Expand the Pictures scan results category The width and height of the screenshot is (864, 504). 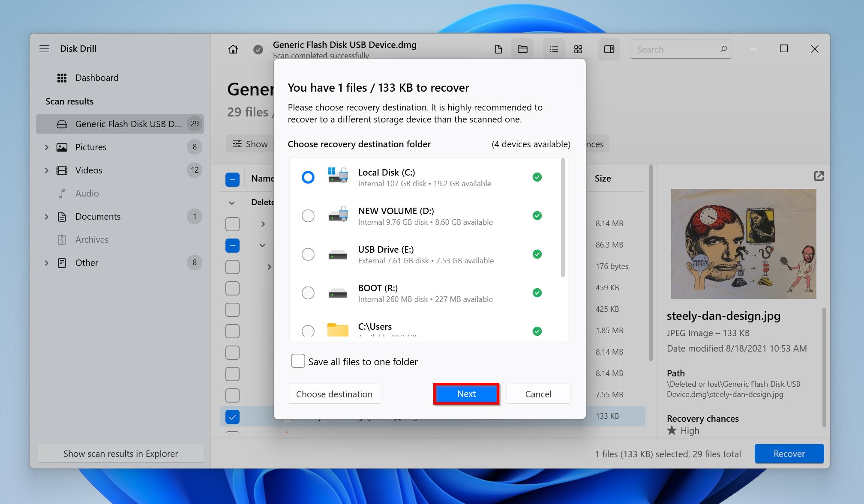tap(47, 146)
